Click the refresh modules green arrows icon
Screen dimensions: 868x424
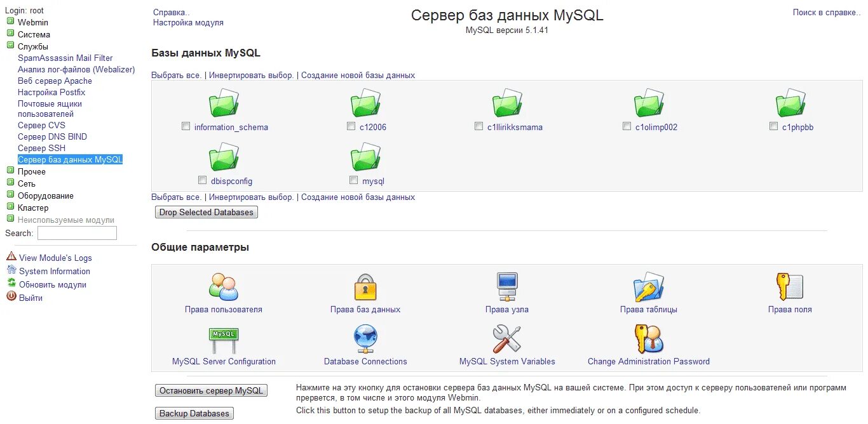11,283
